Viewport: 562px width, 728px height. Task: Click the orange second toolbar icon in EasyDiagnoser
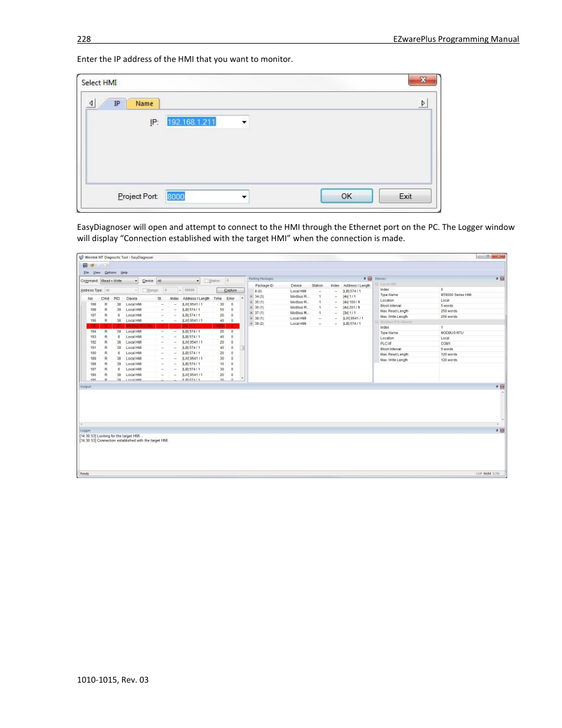[92, 265]
